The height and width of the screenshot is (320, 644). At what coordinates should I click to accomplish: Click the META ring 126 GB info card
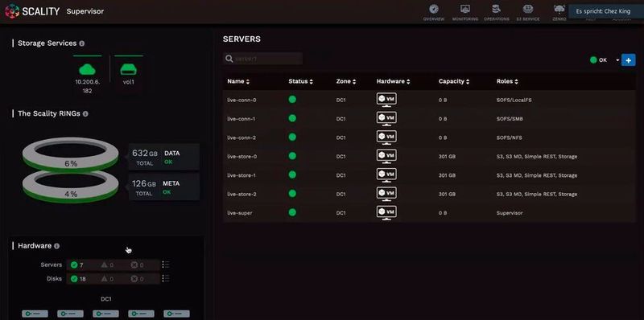164,187
